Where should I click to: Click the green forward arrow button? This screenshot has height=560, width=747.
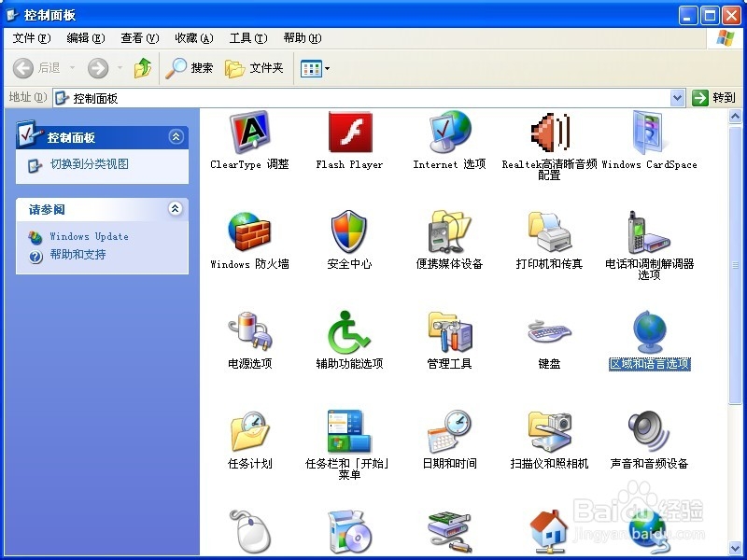click(98, 68)
